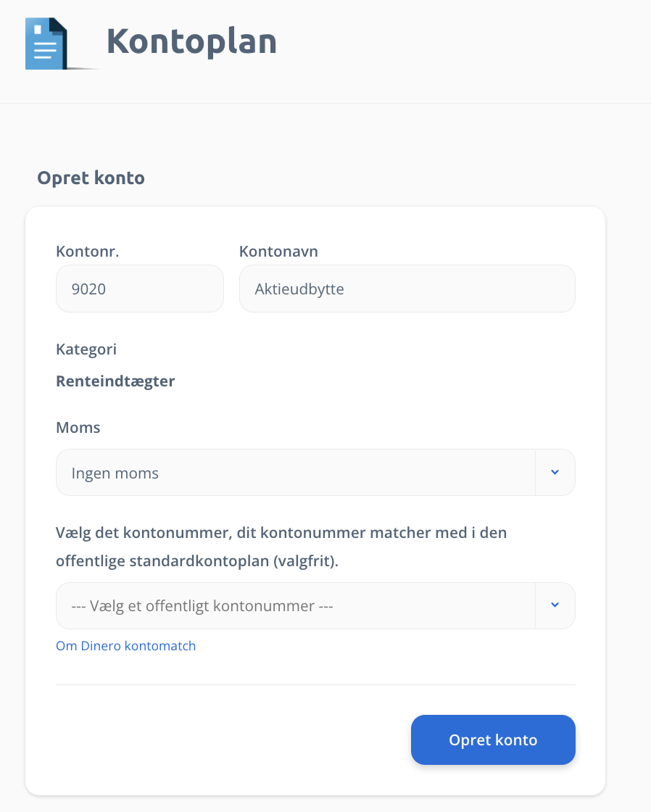Open the Moms dropdown showing Ingen moms
Screen dimensions: 651x812
pyautogui.click(x=315, y=472)
